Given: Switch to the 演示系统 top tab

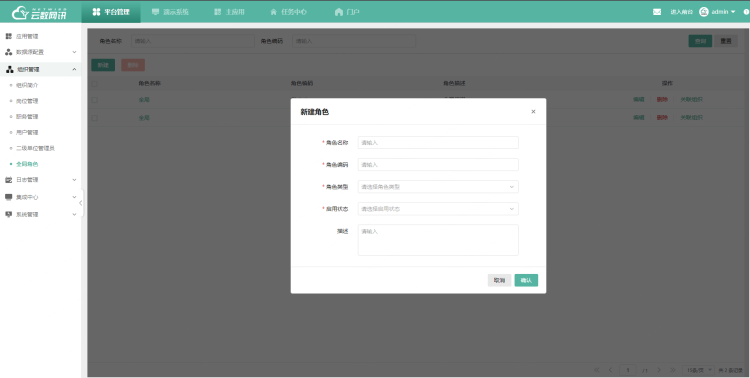Looking at the screenshot, I should [x=170, y=12].
